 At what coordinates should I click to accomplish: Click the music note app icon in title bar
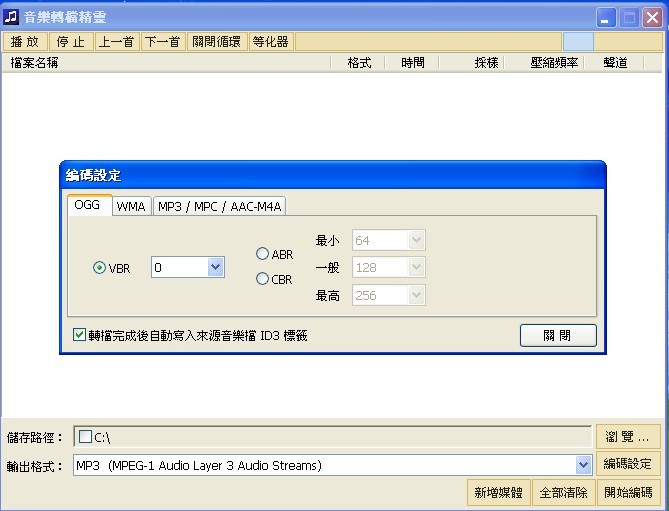pyautogui.click(x=11, y=17)
